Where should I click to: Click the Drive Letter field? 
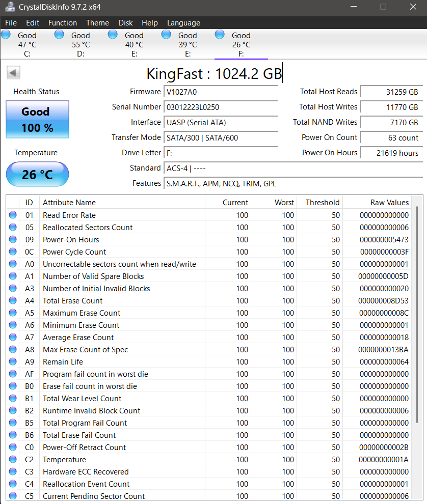coord(221,153)
